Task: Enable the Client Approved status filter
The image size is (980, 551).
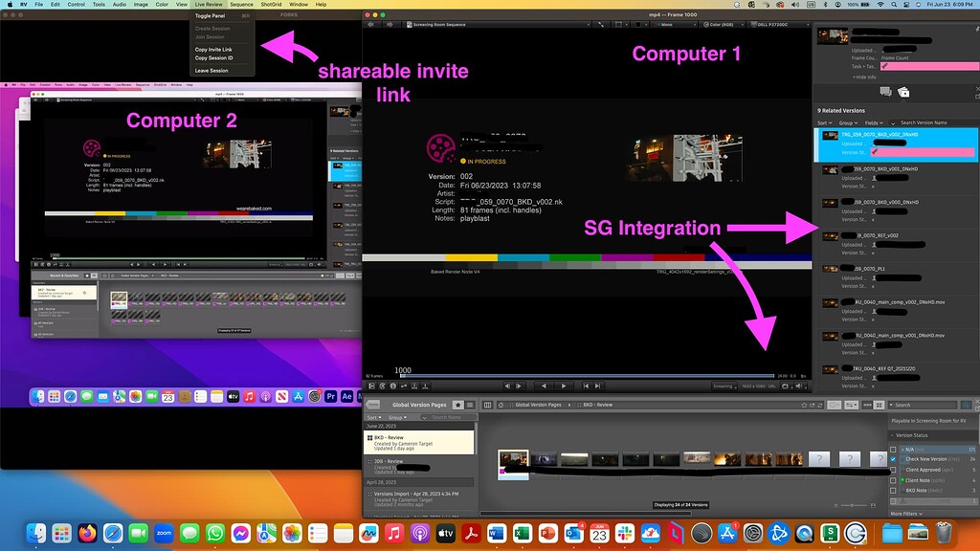Action: point(893,470)
